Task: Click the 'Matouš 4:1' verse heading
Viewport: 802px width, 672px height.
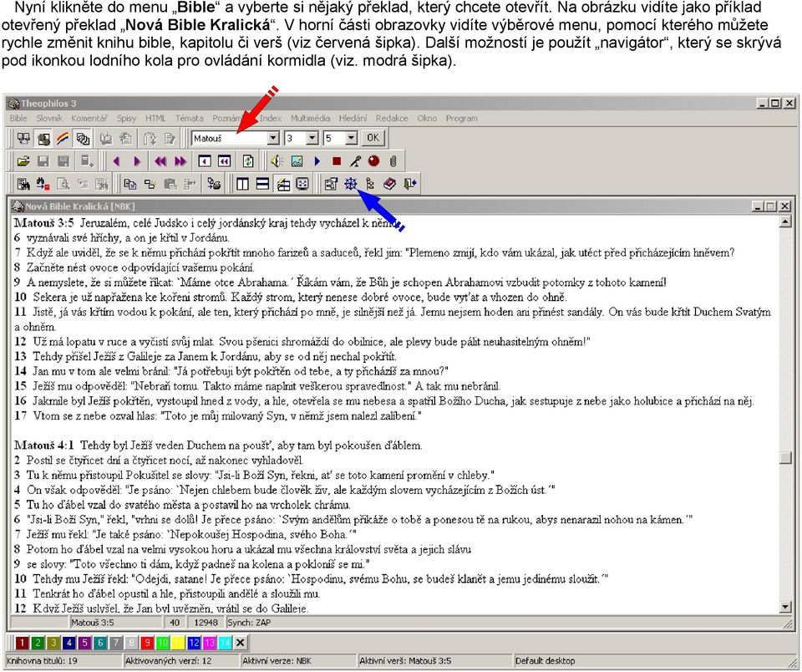Action: (44, 445)
